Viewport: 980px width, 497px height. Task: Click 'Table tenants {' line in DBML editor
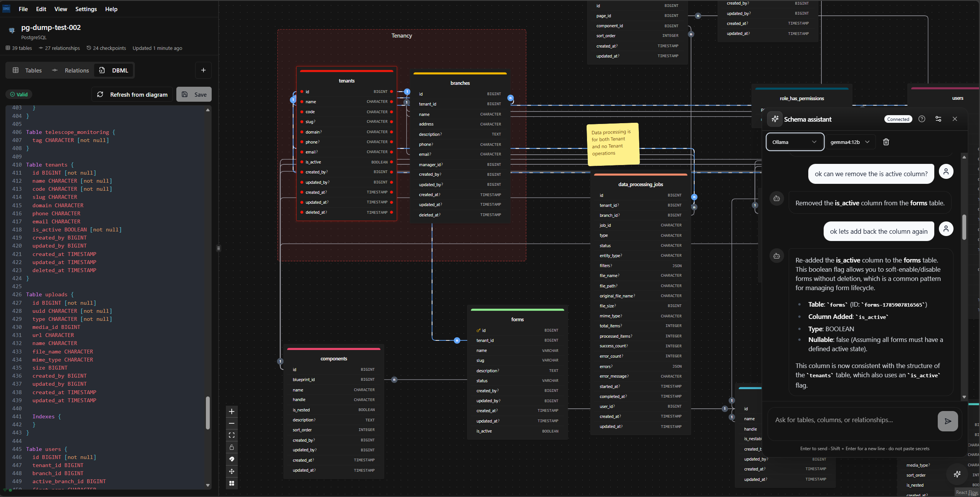tap(50, 165)
